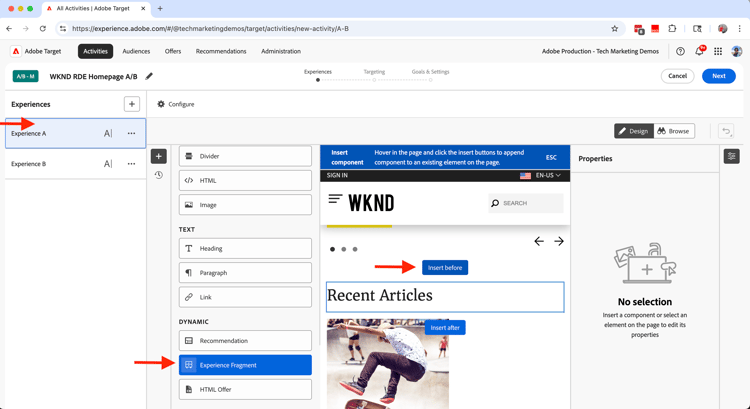
Task: Click the Recent Articles heading
Action: (445, 297)
